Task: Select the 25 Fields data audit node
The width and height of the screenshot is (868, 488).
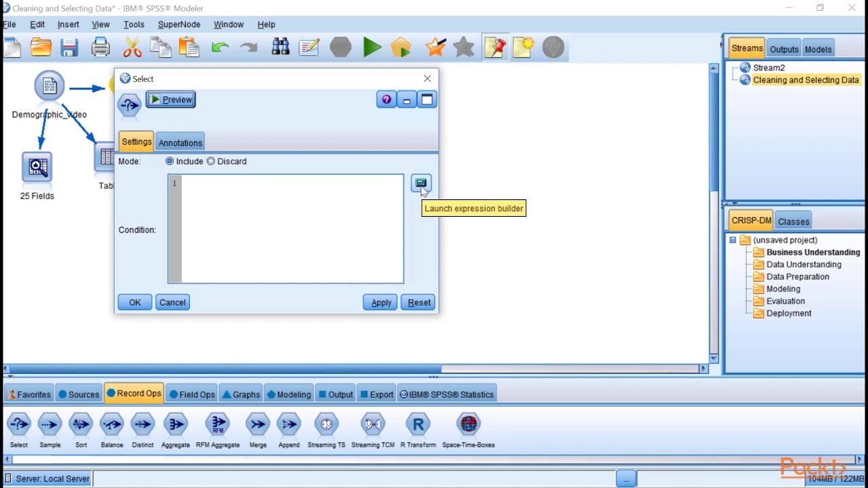Action: (x=37, y=167)
